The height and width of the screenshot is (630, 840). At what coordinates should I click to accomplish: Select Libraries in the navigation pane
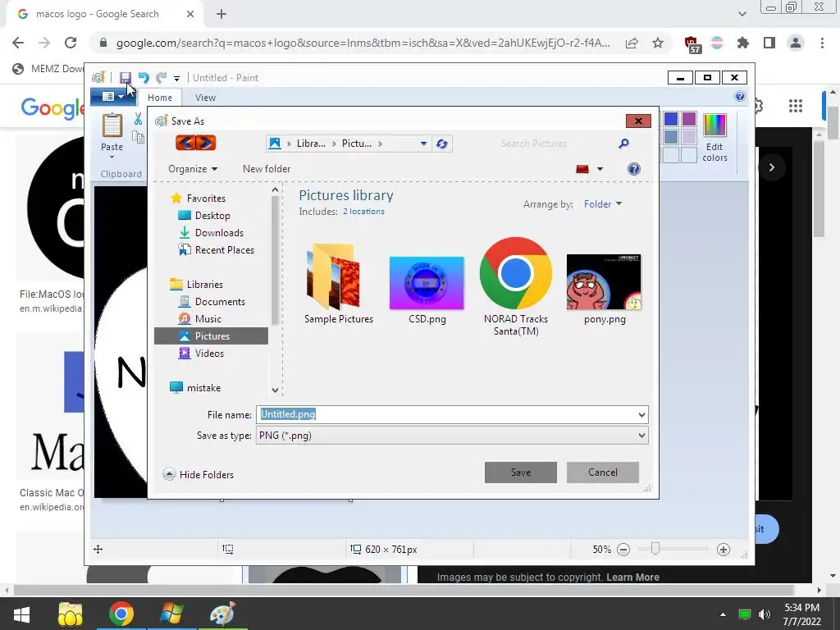coord(196,285)
